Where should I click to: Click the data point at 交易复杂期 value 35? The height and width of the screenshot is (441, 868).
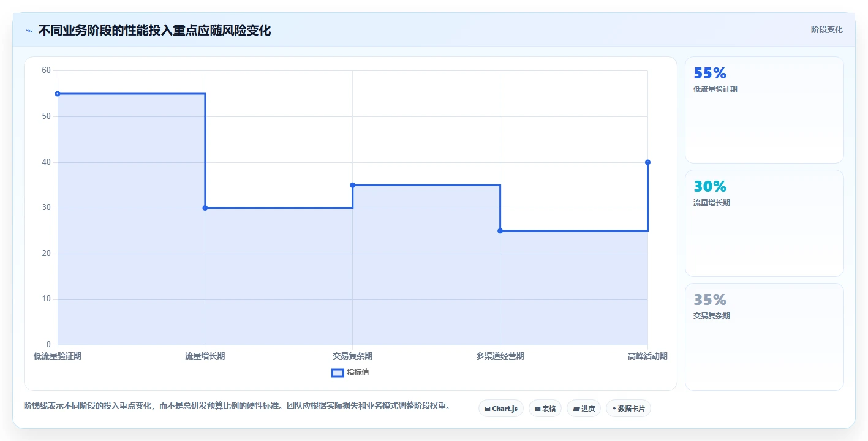click(353, 185)
